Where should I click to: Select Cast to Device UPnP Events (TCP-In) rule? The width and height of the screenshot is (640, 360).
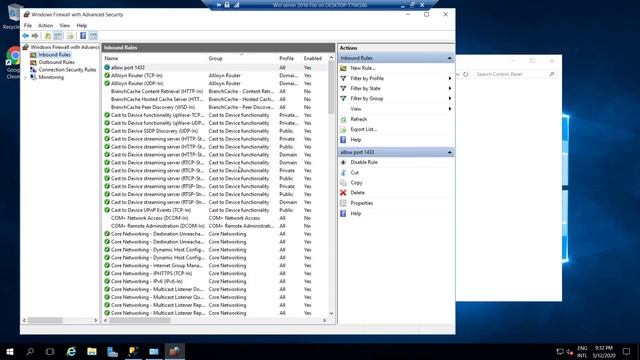215,210
